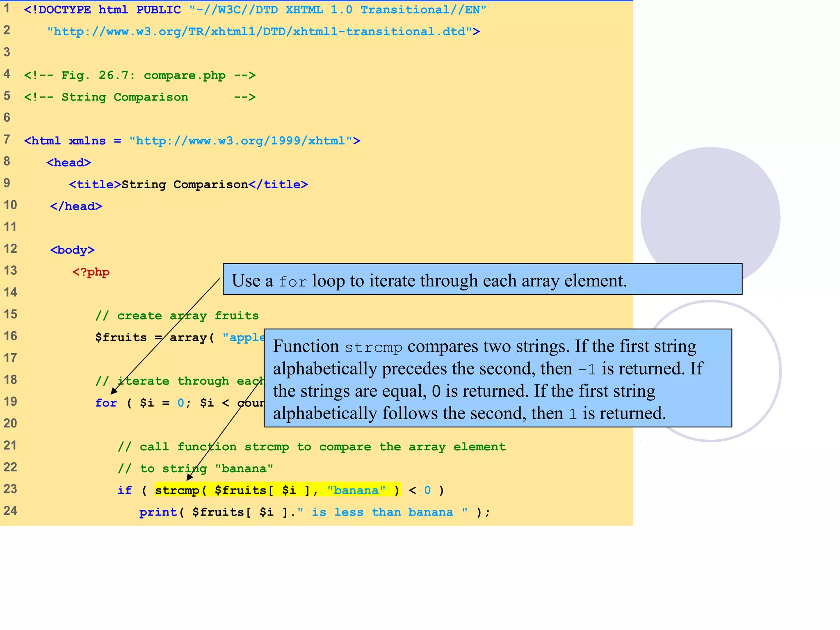Select the closing </head> tag
This screenshot has height=630, width=840.
pyautogui.click(x=76, y=206)
